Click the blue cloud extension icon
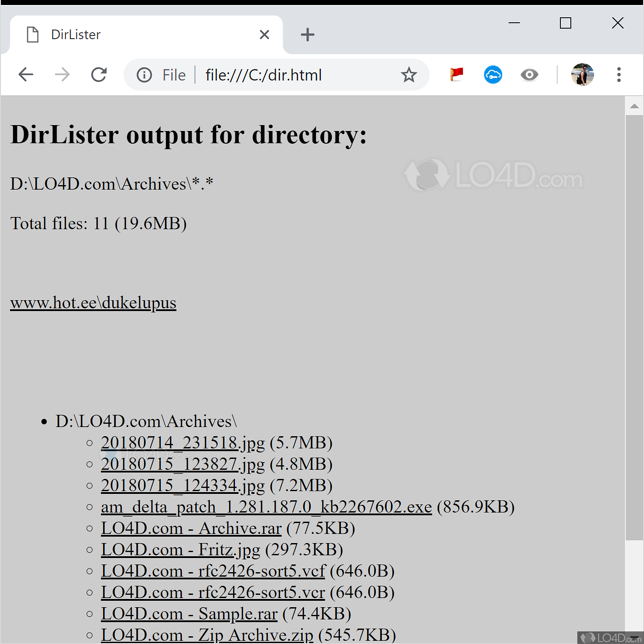 493,75
